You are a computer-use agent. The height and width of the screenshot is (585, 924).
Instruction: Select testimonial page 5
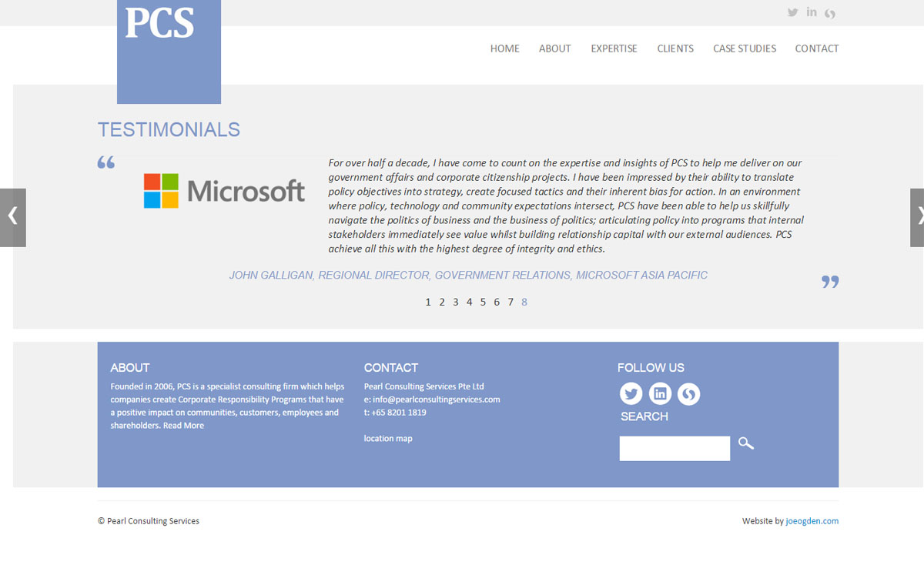point(483,303)
